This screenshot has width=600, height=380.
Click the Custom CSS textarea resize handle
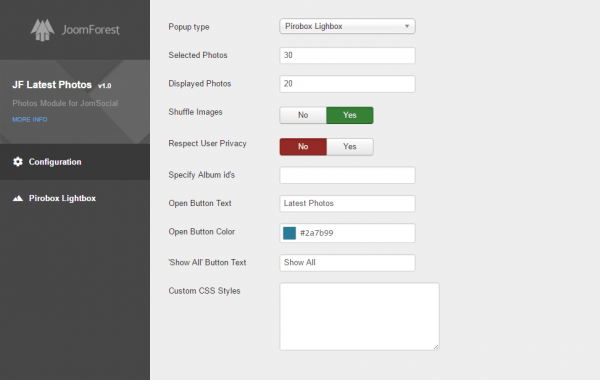436,347
